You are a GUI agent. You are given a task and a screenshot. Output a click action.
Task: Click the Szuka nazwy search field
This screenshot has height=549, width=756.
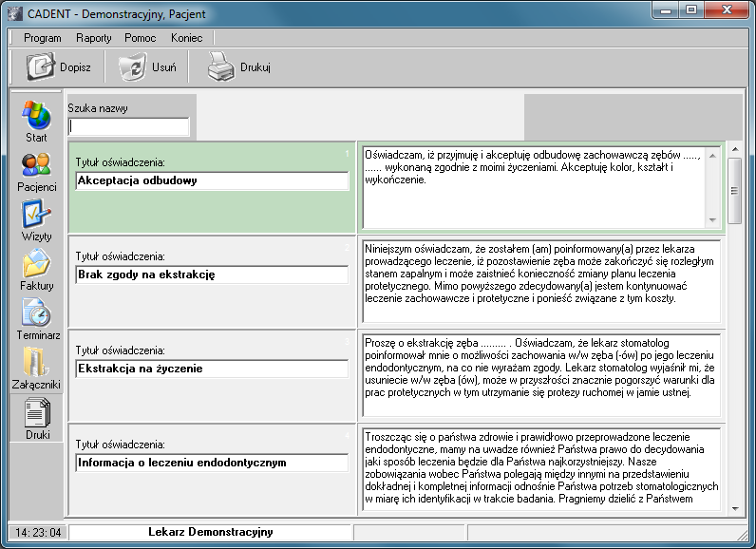129,126
